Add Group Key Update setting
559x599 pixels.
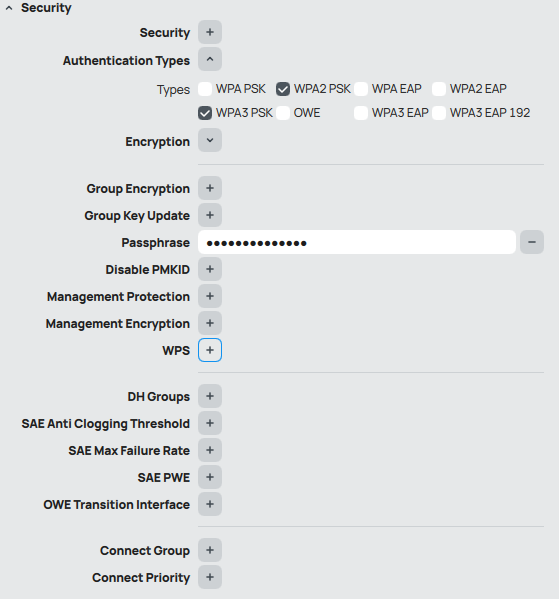click(210, 215)
